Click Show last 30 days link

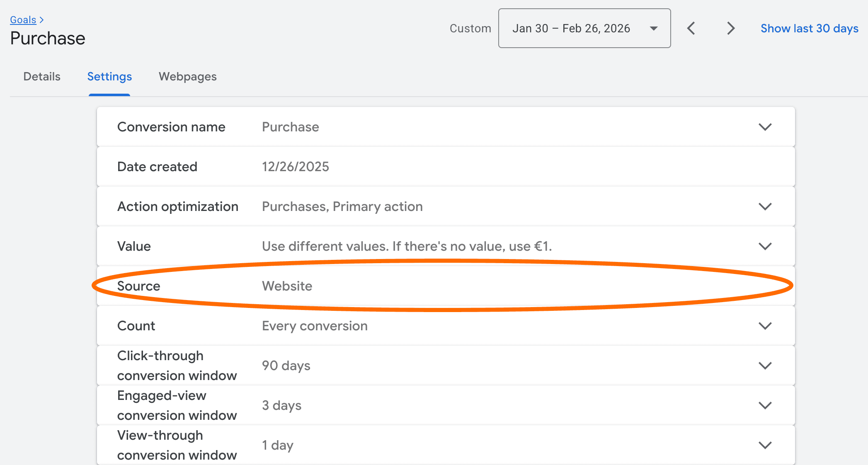point(809,29)
